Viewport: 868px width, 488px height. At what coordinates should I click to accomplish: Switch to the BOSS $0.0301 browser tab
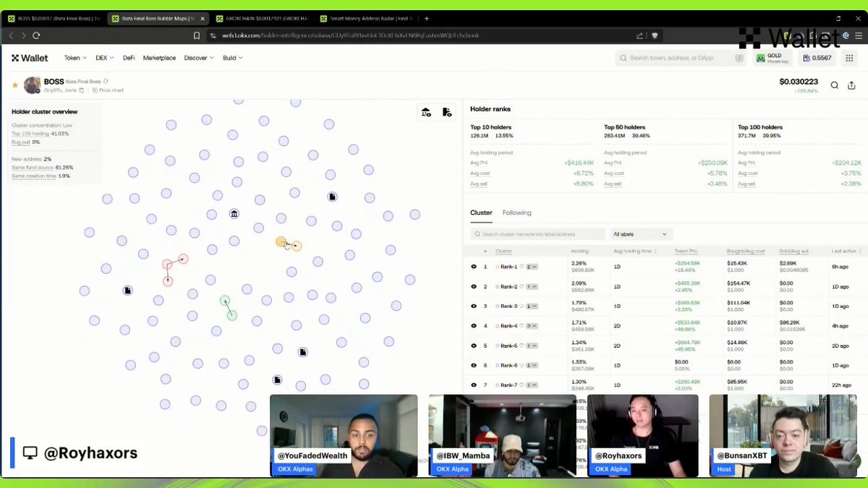(x=54, y=18)
